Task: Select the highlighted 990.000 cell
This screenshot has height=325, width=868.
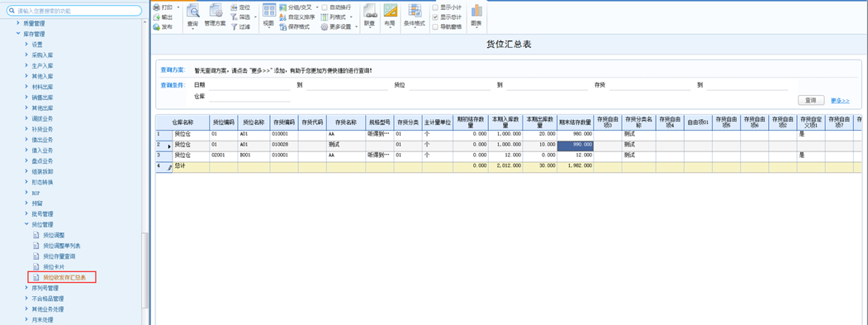Action: [575, 145]
